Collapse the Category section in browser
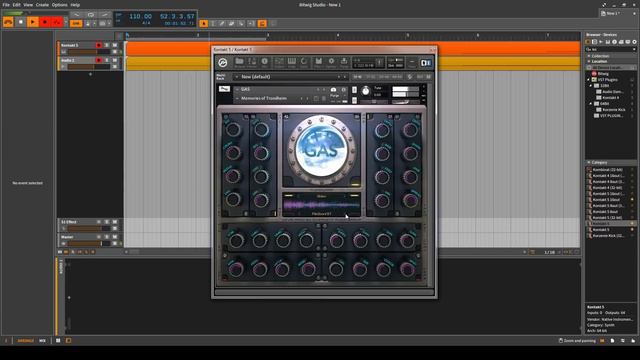Viewport: 640px width, 360px height. coord(589,162)
